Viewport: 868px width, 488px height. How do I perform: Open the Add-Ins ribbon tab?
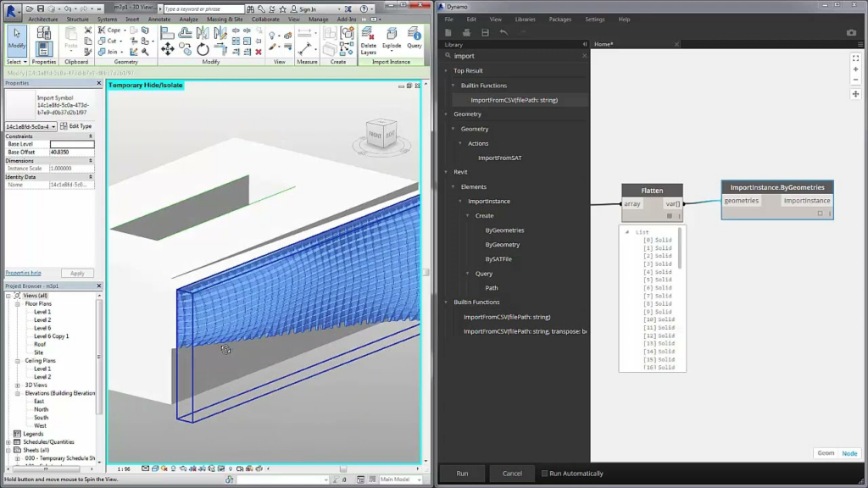coord(347,19)
